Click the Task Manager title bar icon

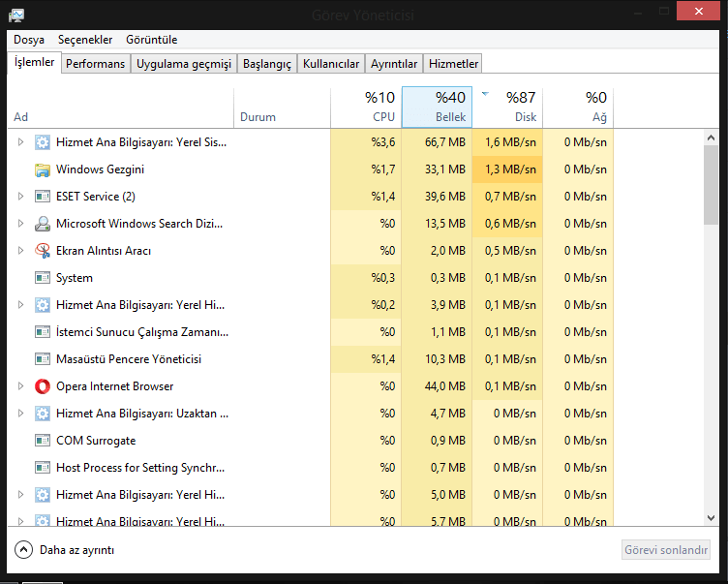pos(16,15)
